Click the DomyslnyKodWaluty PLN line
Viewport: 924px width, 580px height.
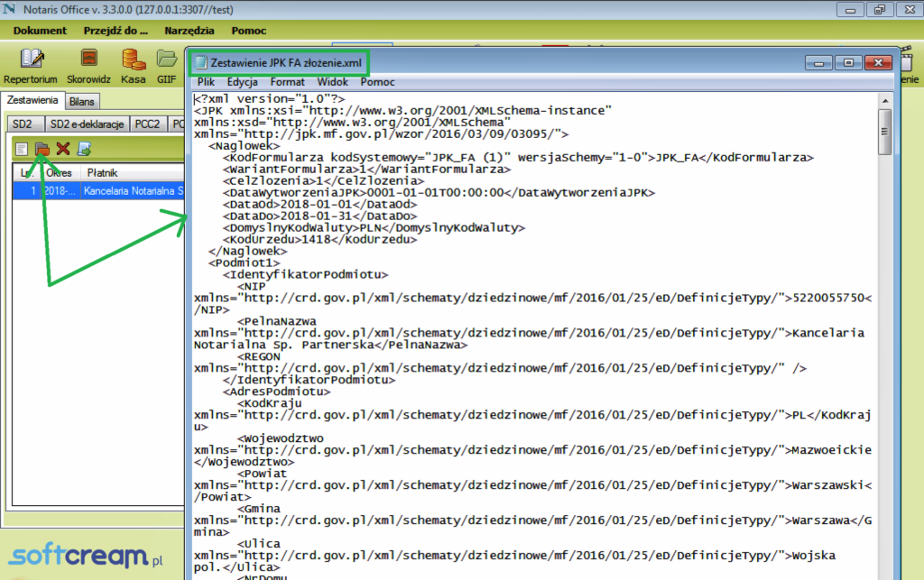[374, 228]
